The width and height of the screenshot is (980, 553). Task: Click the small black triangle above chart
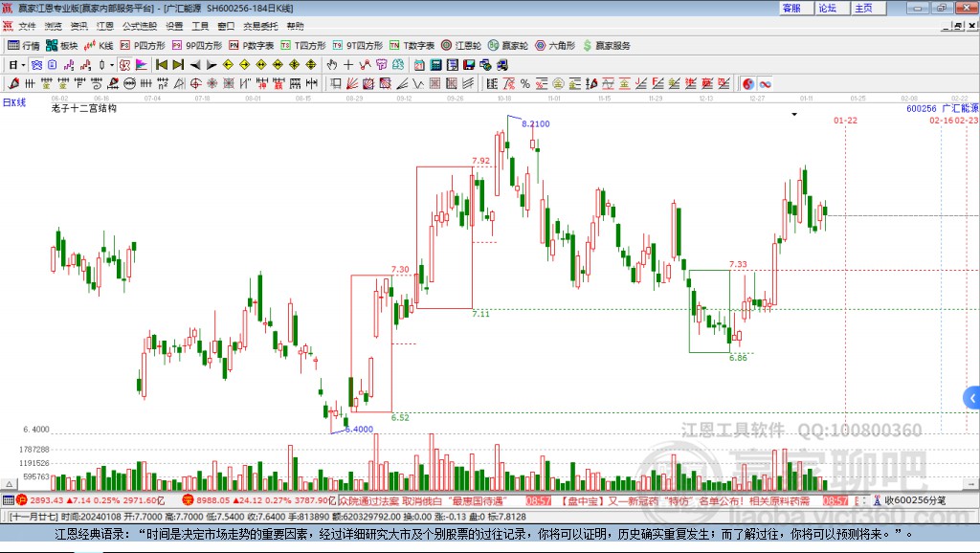coord(794,115)
